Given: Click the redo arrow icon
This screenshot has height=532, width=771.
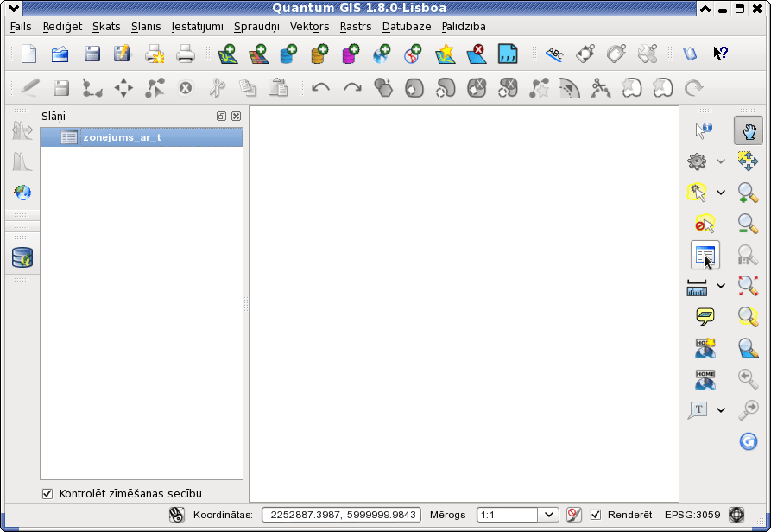Looking at the screenshot, I should (352, 88).
